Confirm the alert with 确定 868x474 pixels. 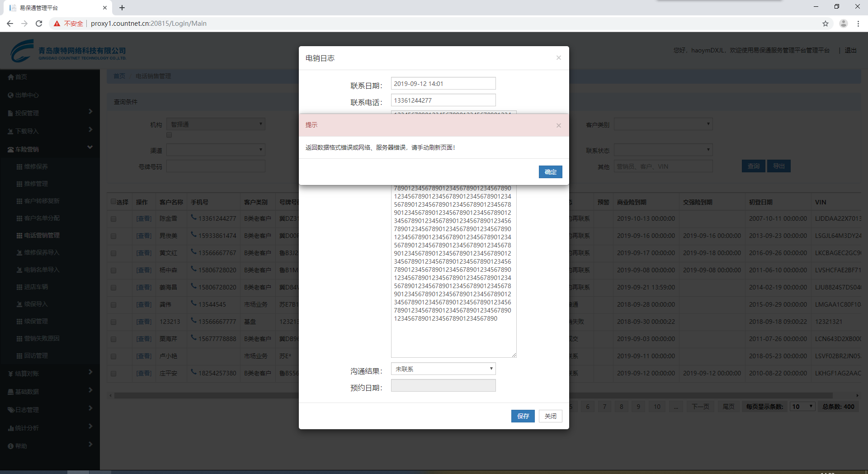[550, 172]
